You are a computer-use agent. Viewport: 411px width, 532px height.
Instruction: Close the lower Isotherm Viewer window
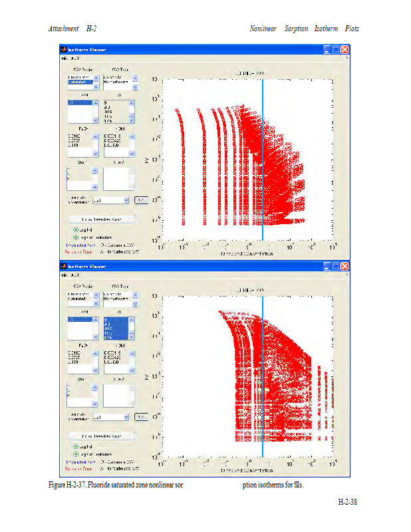345,266
